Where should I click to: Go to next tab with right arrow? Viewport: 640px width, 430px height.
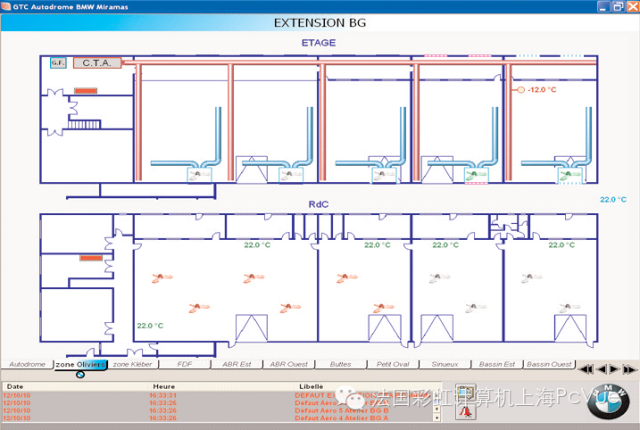613,369
